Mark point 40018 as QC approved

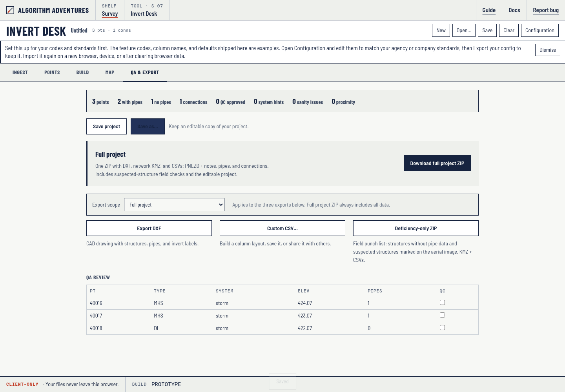[x=442, y=328]
